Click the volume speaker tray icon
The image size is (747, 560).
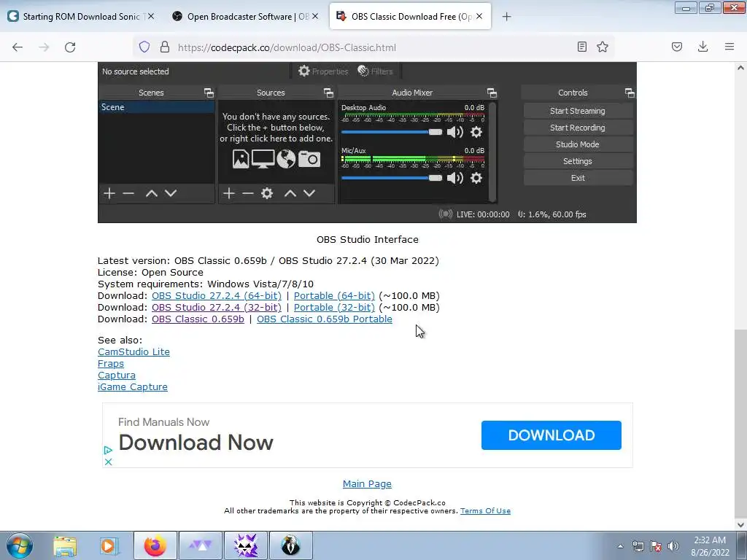673,546
